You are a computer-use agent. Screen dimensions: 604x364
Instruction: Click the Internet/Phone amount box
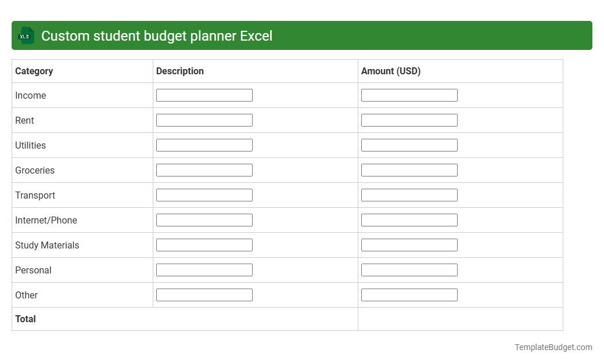tap(409, 219)
